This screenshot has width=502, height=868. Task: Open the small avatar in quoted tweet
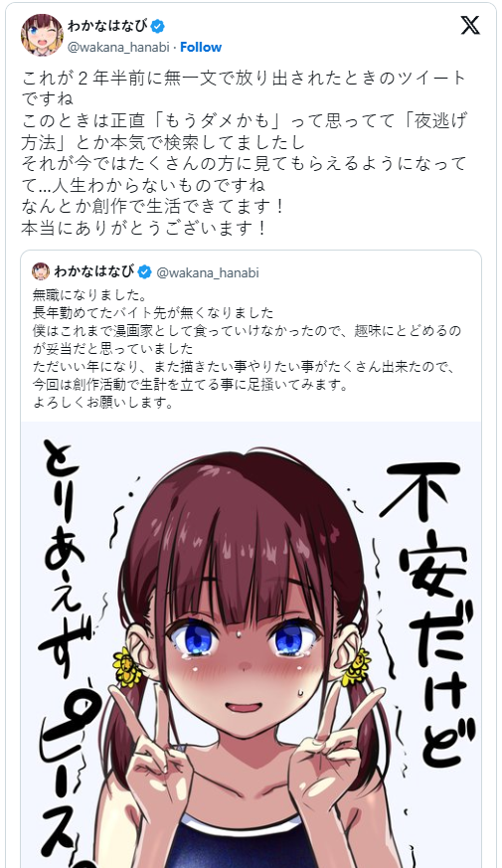tap(41, 271)
